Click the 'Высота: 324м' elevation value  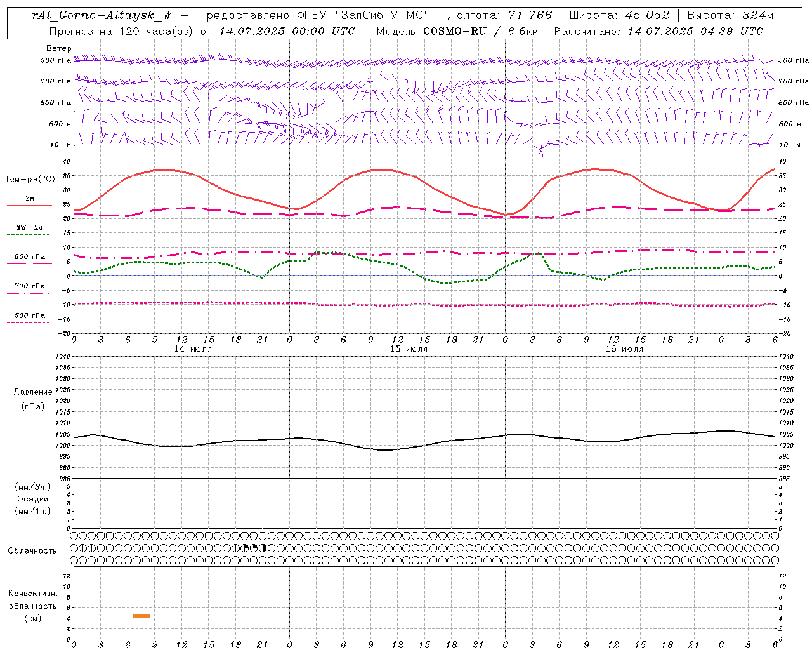(x=730, y=15)
